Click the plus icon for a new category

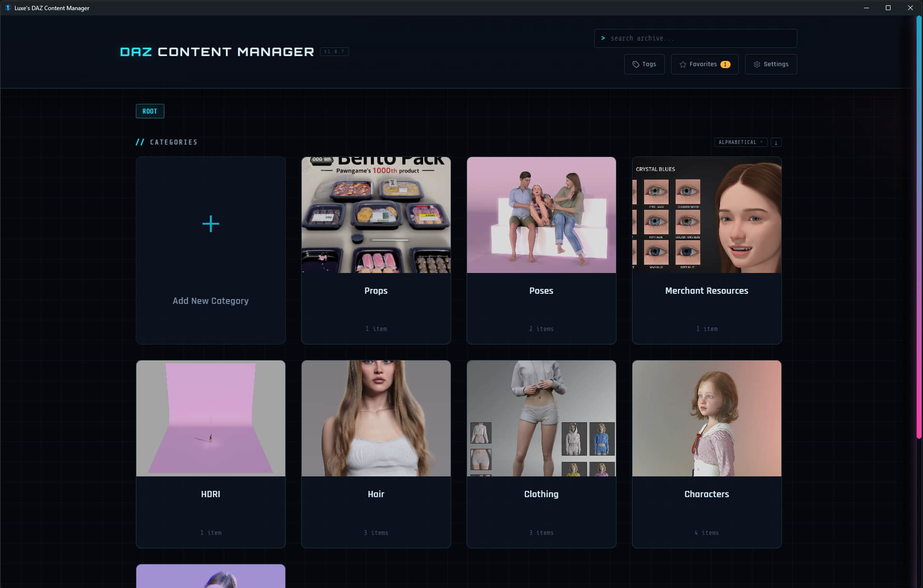tap(210, 224)
